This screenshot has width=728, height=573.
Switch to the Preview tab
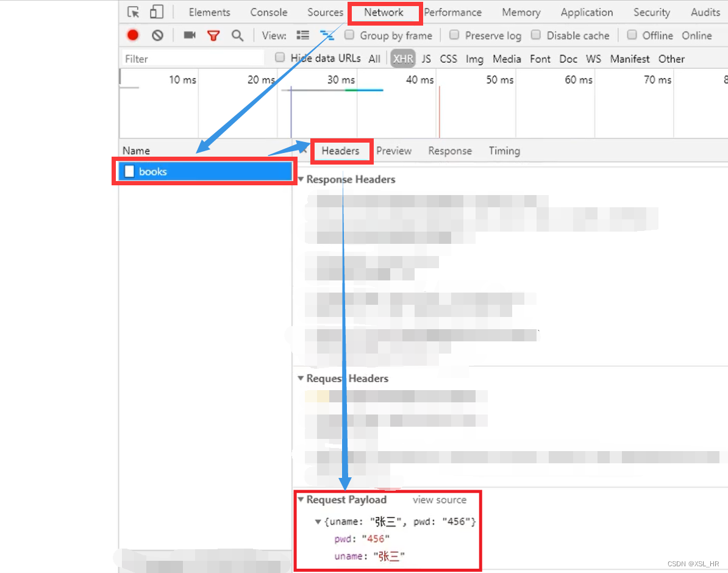pyautogui.click(x=393, y=151)
